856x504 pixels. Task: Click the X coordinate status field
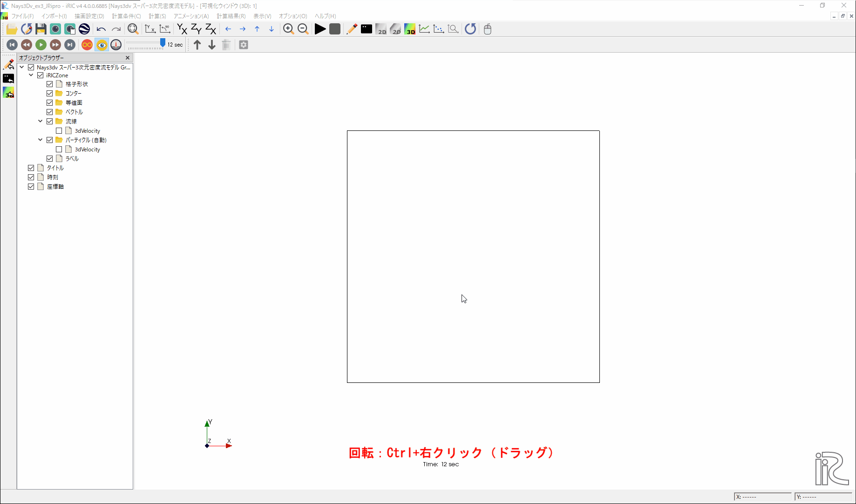[763, 497]
